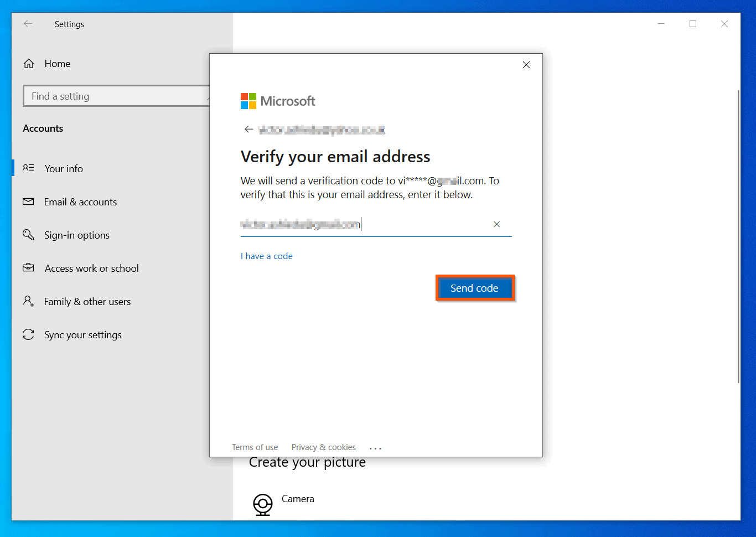This screenshot has width=756, height=537.
Task: Select Your info in the sidebar
Action: click(x=64, y=169)
